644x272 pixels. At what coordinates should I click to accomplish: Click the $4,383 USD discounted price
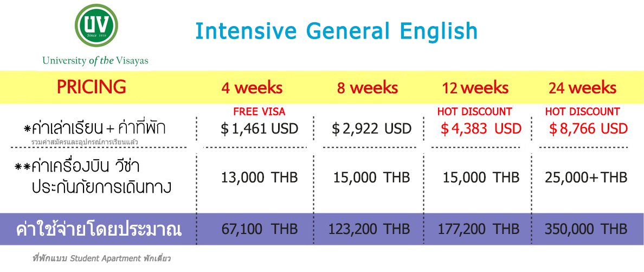(481, 129)
